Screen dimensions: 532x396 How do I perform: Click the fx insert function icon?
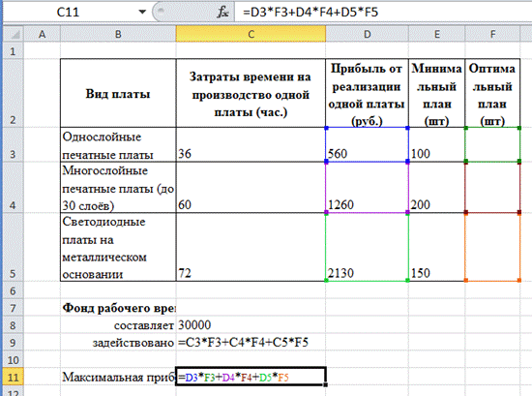tap(222, 13)
